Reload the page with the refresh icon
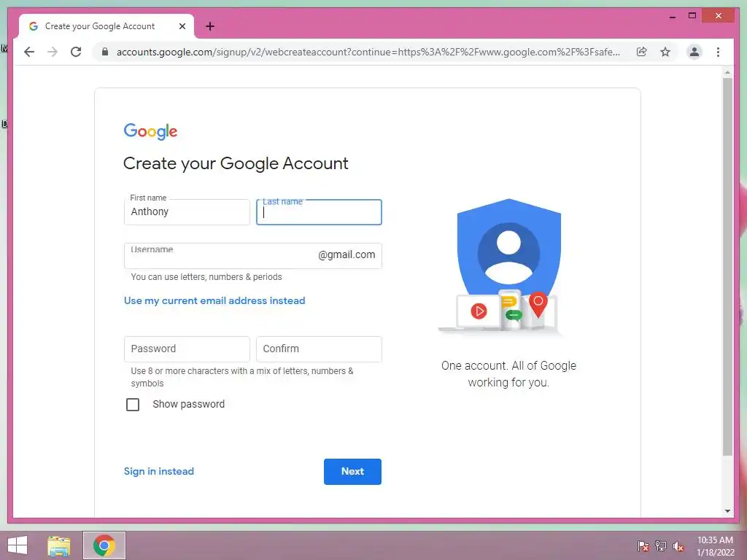747x560 pixels. (76, 52)
